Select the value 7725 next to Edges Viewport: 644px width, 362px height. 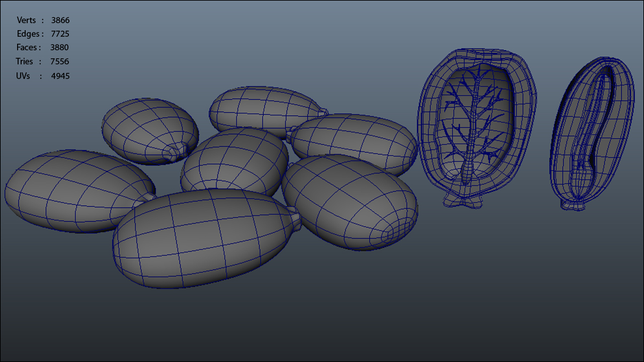coord(60,34)
